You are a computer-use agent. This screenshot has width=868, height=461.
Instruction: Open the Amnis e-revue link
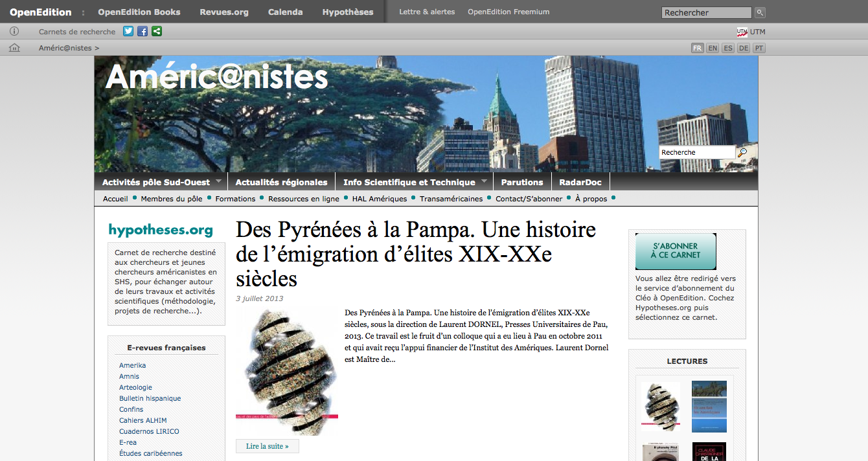click(x=129, y=376)
